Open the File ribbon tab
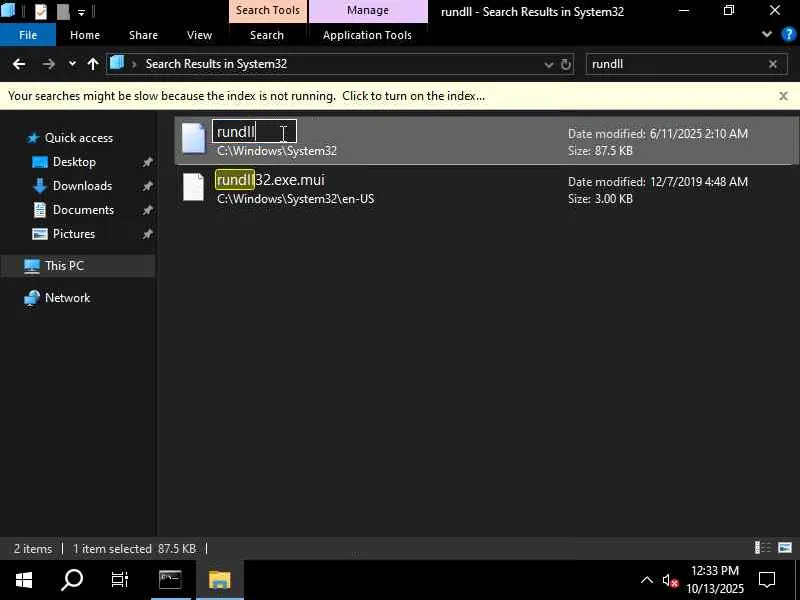Image resolution: width=800 pixels, height=600 pixels. click(x=28, y=35)
